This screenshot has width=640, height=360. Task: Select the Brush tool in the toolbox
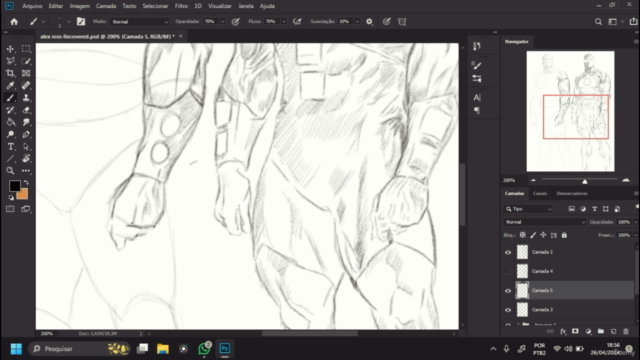tap(10, 98)
